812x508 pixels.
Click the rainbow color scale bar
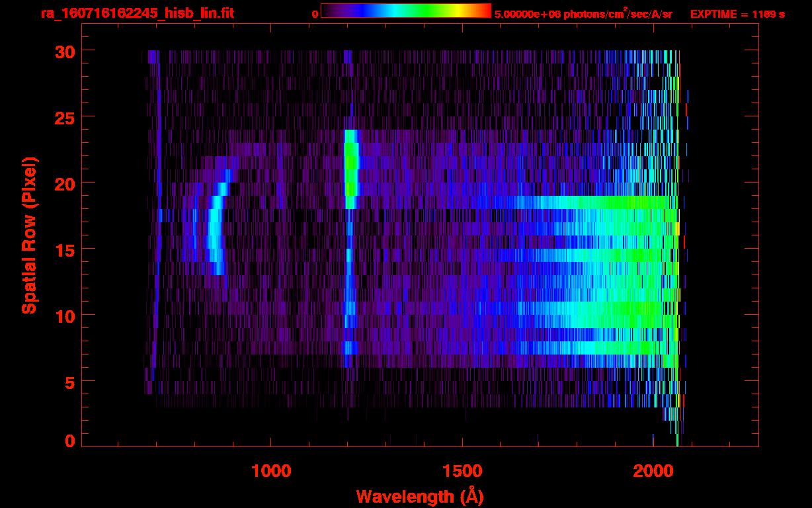click(x=406, y=11)
